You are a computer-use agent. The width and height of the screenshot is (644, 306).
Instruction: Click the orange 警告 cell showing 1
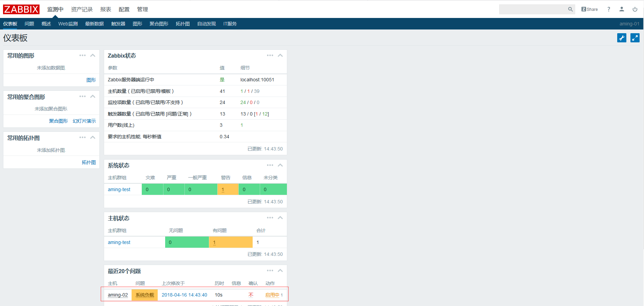coord(228,189)
